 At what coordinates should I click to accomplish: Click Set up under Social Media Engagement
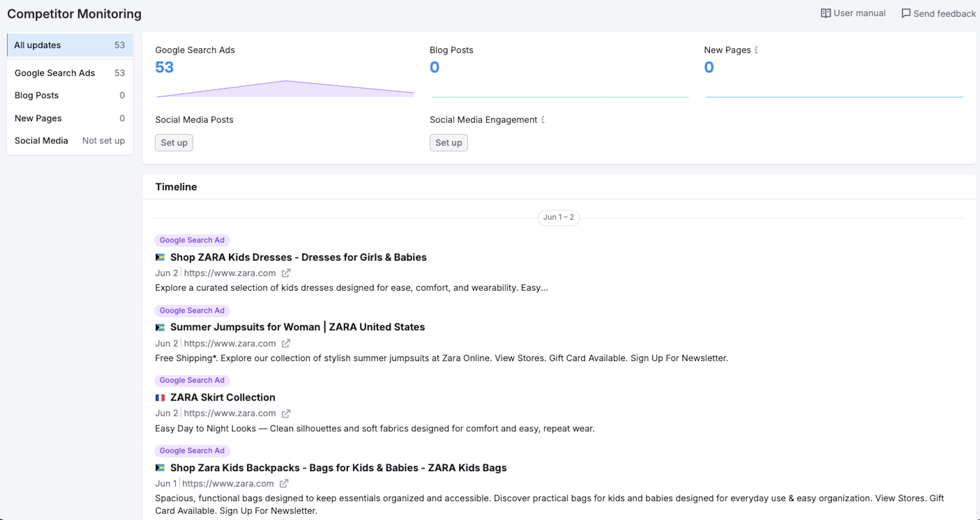tap(448, 143)
